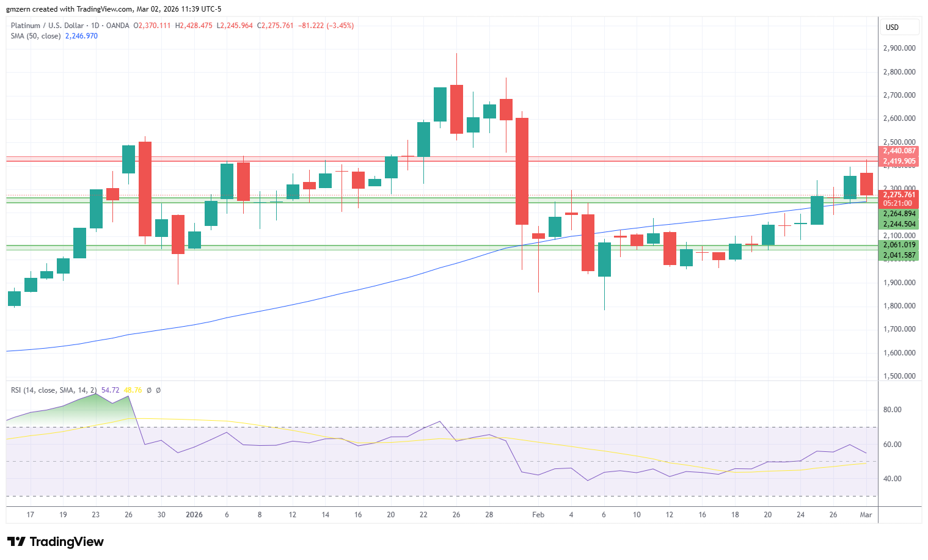This screenshot has width=928, height=560.
Task: Click date label 14 on time axis
Action: pyautogui.click(x=326, y=515)
